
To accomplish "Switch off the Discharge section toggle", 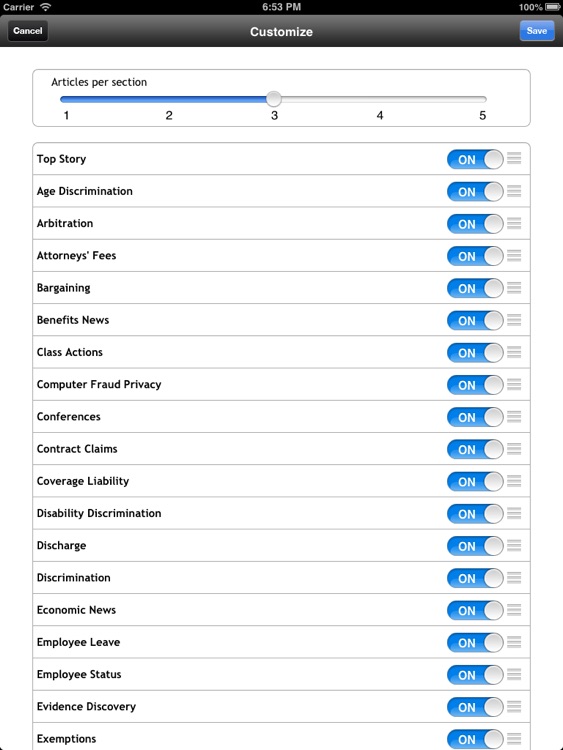I will click(475, 546).
